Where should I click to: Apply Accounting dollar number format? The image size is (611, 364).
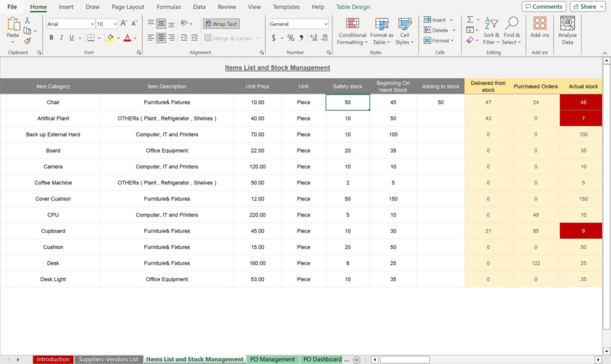tap(273, 38)
